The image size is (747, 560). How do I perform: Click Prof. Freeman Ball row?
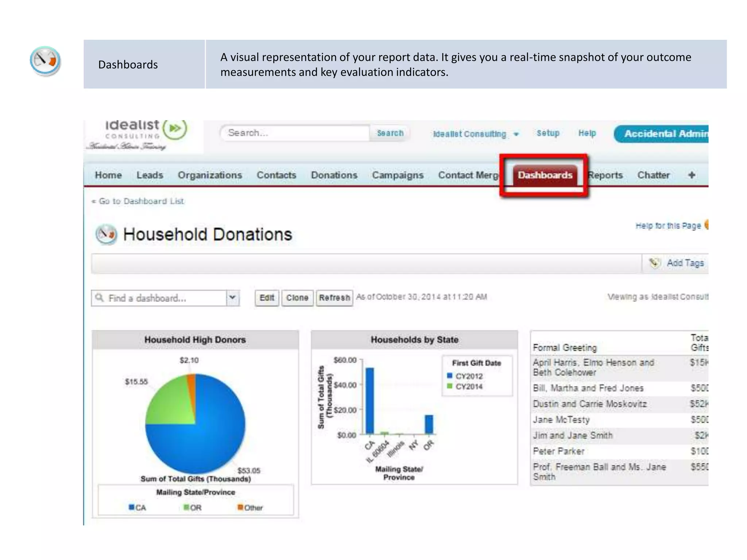point(620,472)
